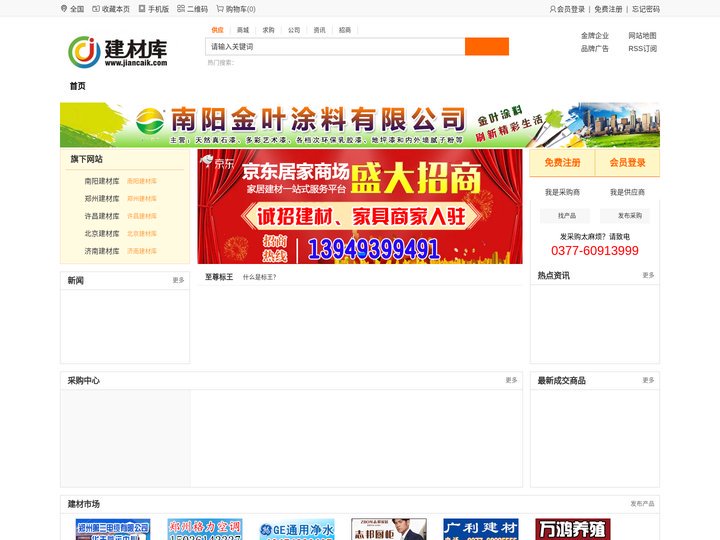Select the 求购 search tab
The width and height of the screenshot is (720, 540).
268,30
